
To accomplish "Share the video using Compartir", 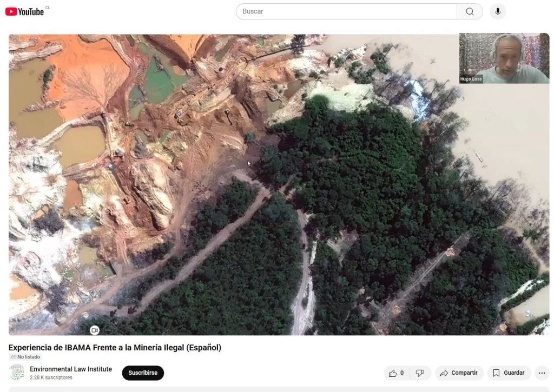I will 459,373.
